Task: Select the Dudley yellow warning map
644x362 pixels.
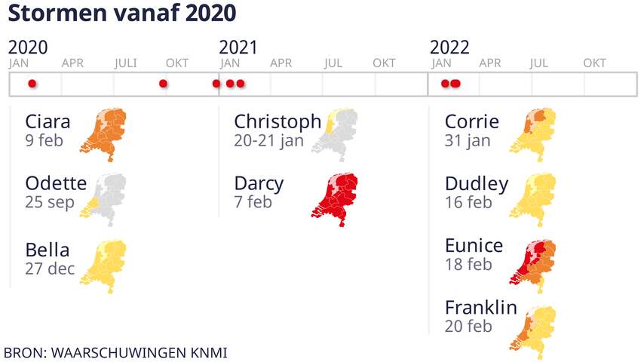Action: [x=533, y=200]
